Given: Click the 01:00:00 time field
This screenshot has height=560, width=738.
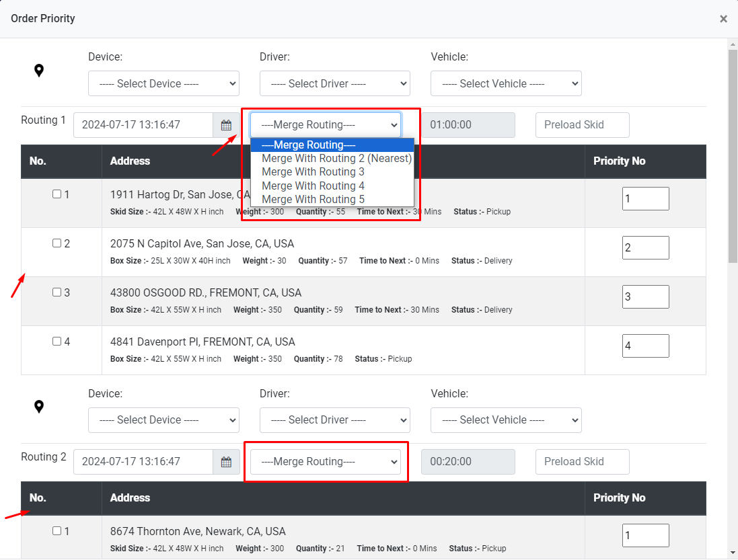Looking at the screenshot, I should tap(468, 125).
